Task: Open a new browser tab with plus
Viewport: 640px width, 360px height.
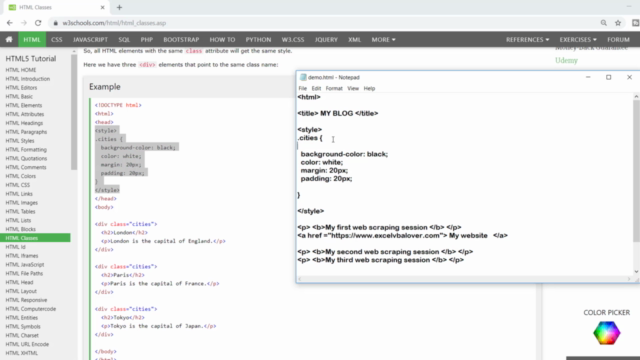Action: point(119,7)
